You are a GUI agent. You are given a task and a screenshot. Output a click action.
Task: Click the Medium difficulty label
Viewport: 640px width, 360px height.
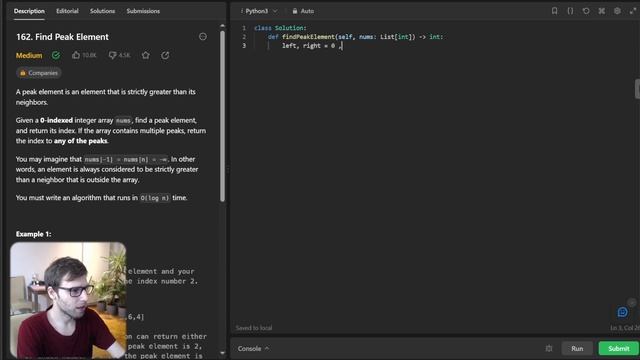(29, 56)
